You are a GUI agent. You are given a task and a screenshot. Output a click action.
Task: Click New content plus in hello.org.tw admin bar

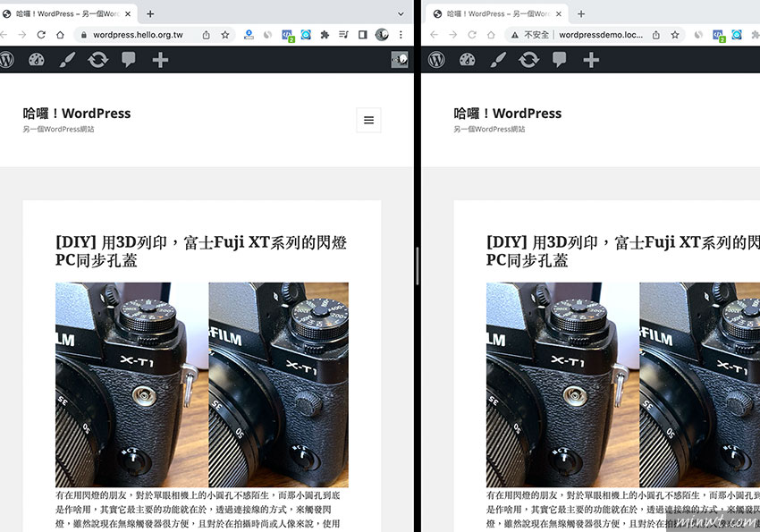(160, 60)
